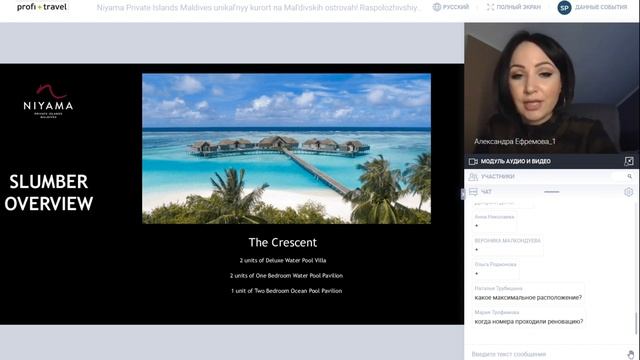Select message 'какое максимальное расположение?'

(x=528, y=298)
